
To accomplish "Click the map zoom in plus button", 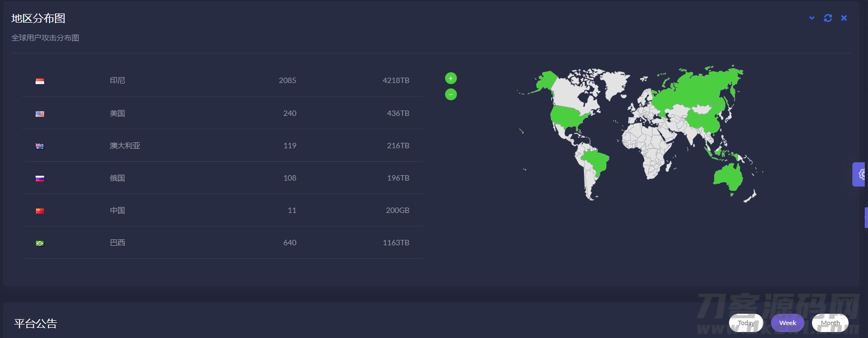I will (x=451, y=78).
